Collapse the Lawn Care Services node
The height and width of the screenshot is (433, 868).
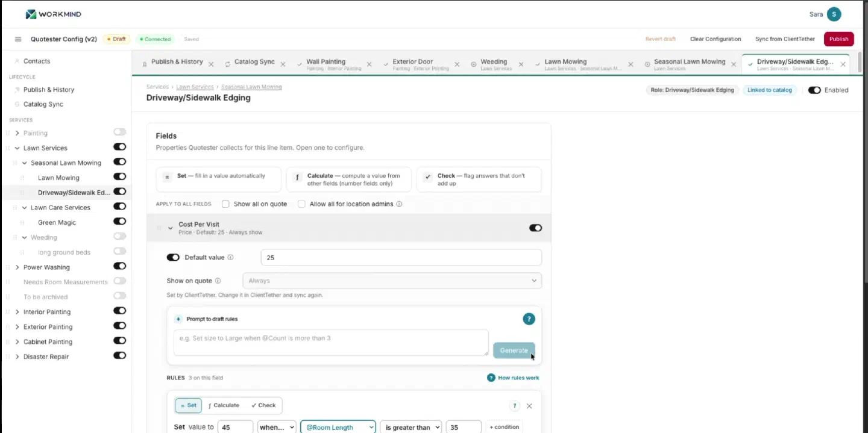click(x=24, y=208)
